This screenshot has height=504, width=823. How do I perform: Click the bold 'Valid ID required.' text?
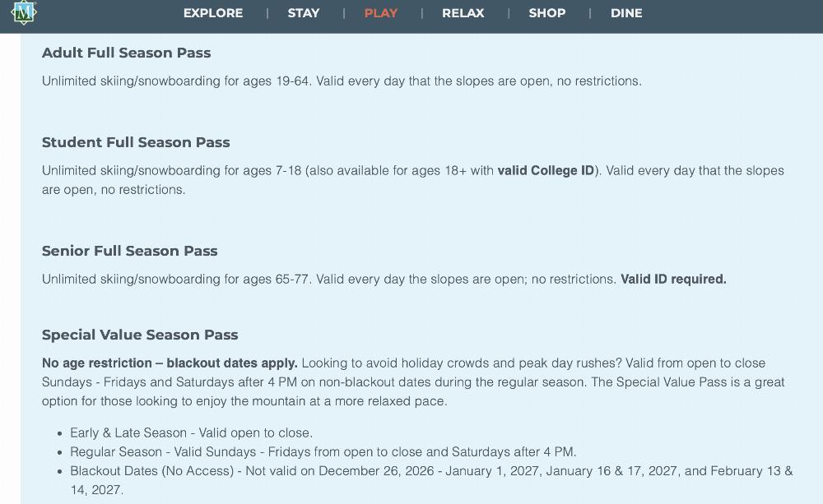coord(673,280)
